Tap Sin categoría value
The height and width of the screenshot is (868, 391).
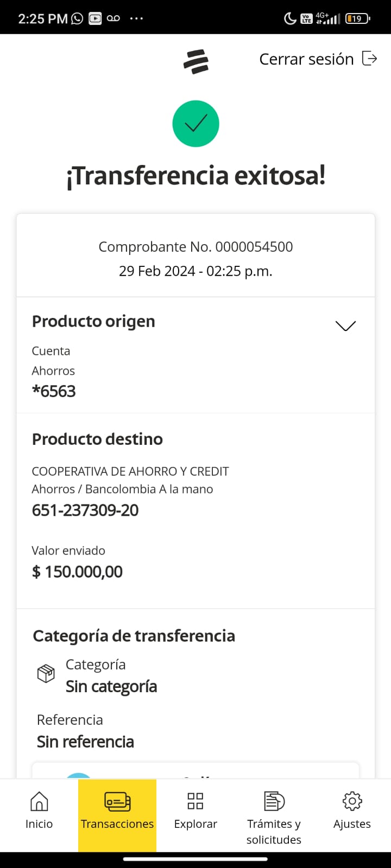pos(111,687)
